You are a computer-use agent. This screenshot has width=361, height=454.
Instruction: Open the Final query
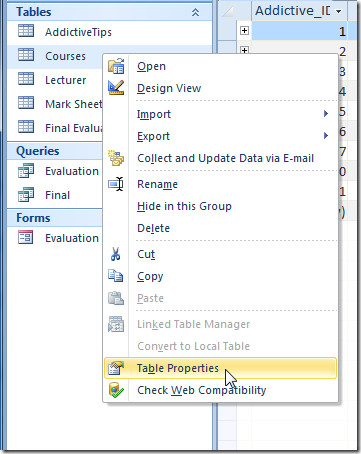click(57, 195)
